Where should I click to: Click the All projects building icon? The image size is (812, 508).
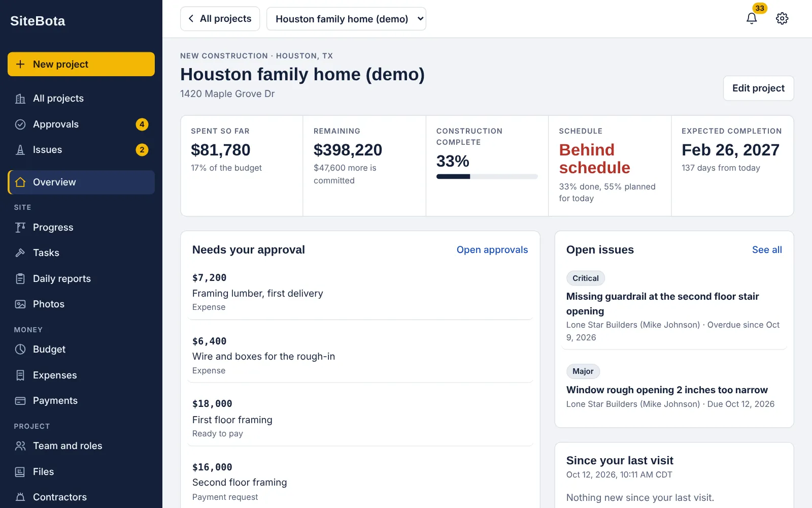click(20, 99)
